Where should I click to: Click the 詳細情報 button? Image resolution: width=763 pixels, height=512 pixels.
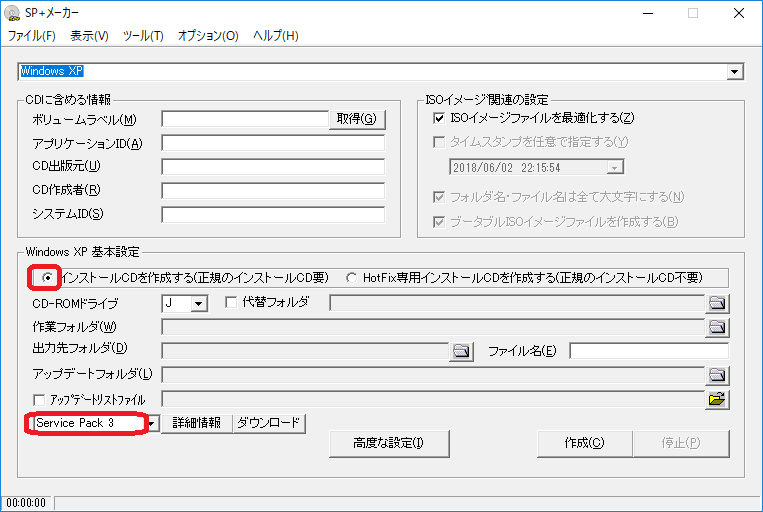pyautogui.click(x=197, y=423)
